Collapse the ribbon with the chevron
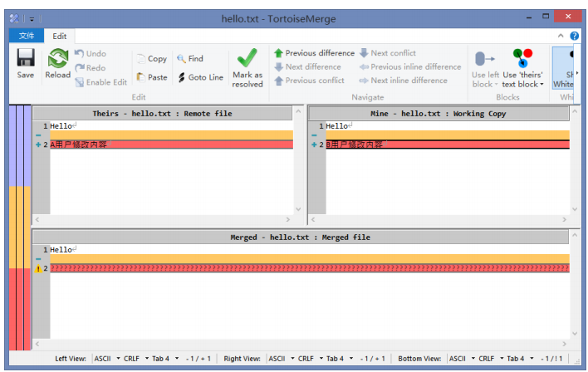The width and height of the screenshot is (588, 372). [x=561, y=36]
